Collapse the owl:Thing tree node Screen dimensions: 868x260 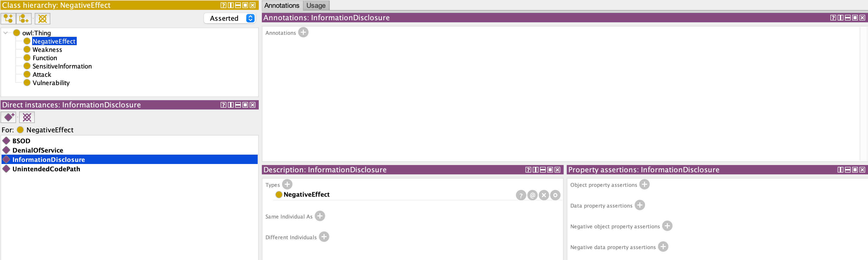(x=6, y=33)
